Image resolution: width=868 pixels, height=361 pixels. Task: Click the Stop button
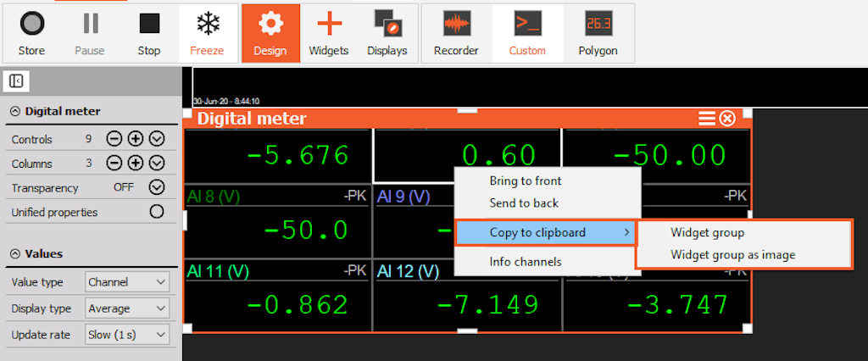(149, 33)
